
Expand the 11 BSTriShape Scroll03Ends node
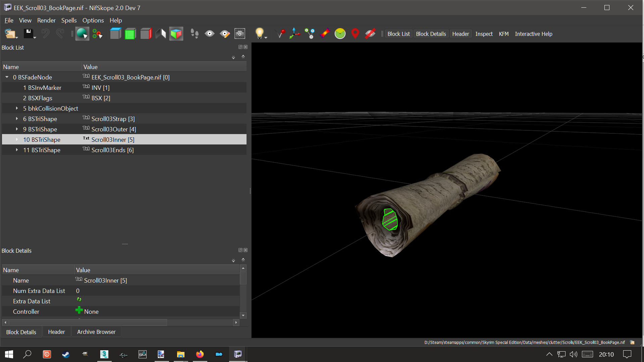click(17, 150)
